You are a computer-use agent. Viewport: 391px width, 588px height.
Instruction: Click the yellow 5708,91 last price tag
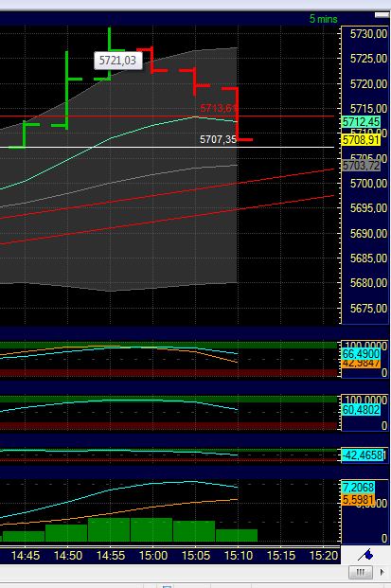point(362,140)
